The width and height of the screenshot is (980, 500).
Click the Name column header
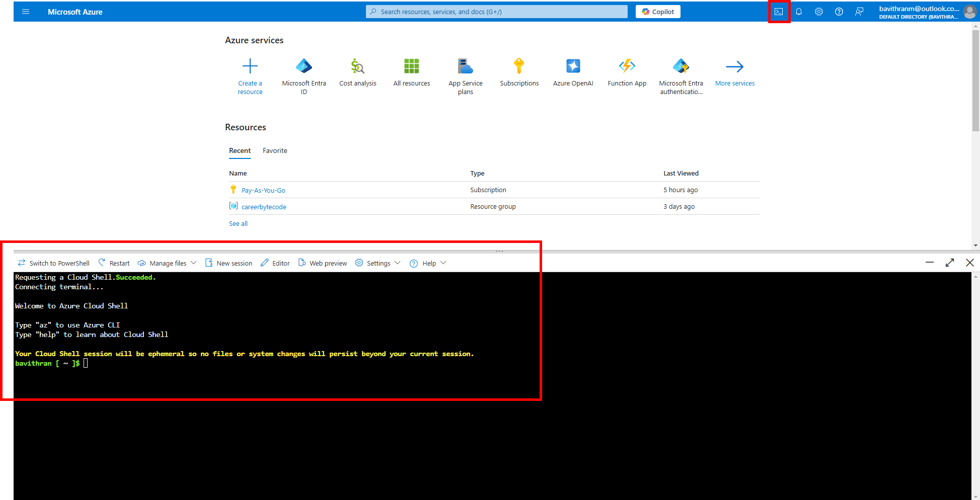tap(238, 173)
